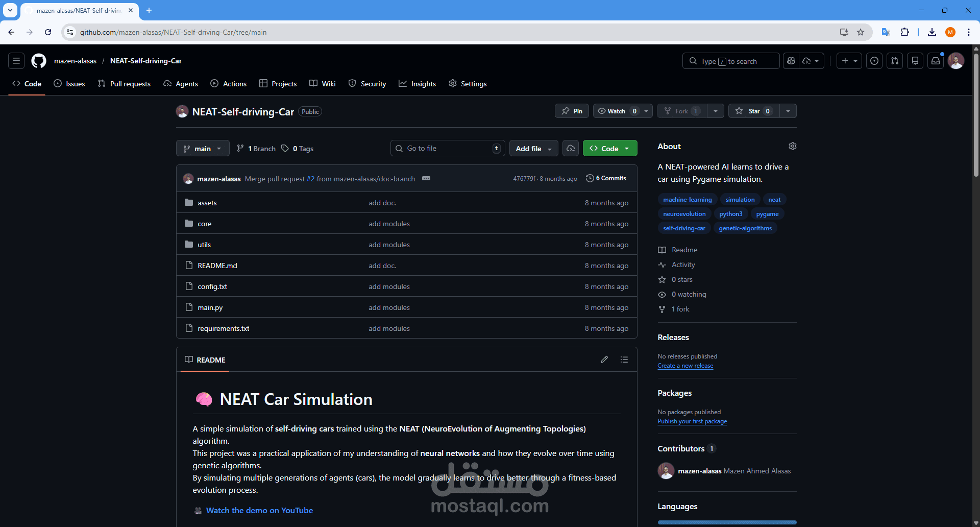Click the browser address bar URL
This screenshot has height=527, width=980.
point(173,32)
